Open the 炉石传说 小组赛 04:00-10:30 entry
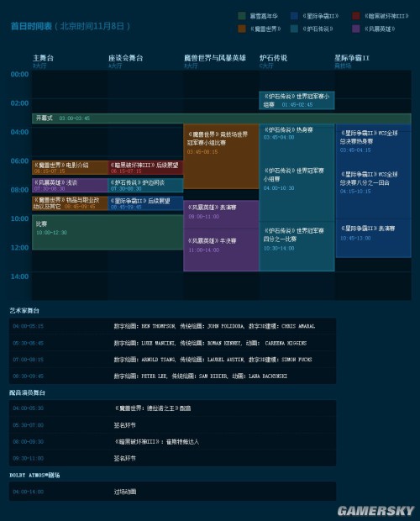 pos(293,179)
